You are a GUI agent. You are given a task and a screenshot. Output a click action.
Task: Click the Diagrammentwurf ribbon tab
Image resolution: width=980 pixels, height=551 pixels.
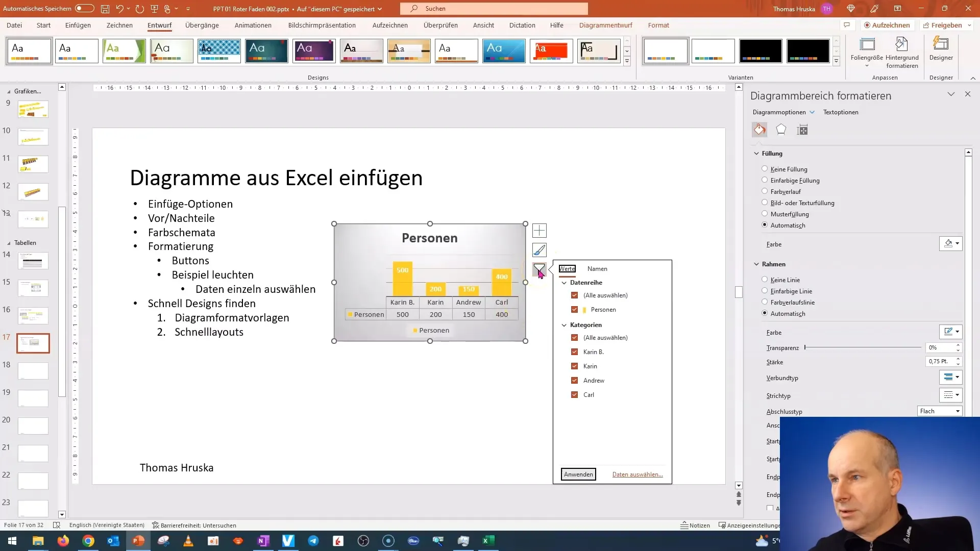606,25
